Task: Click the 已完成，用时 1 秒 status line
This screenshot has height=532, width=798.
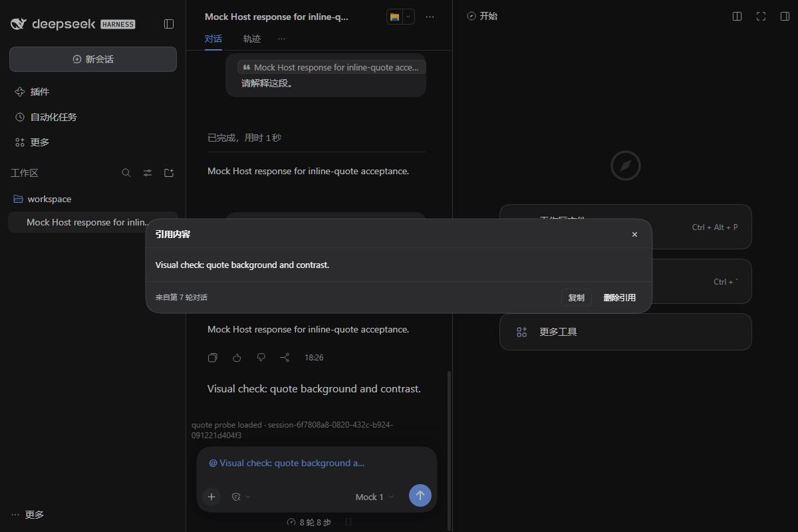Action: (x=244, y=138)
